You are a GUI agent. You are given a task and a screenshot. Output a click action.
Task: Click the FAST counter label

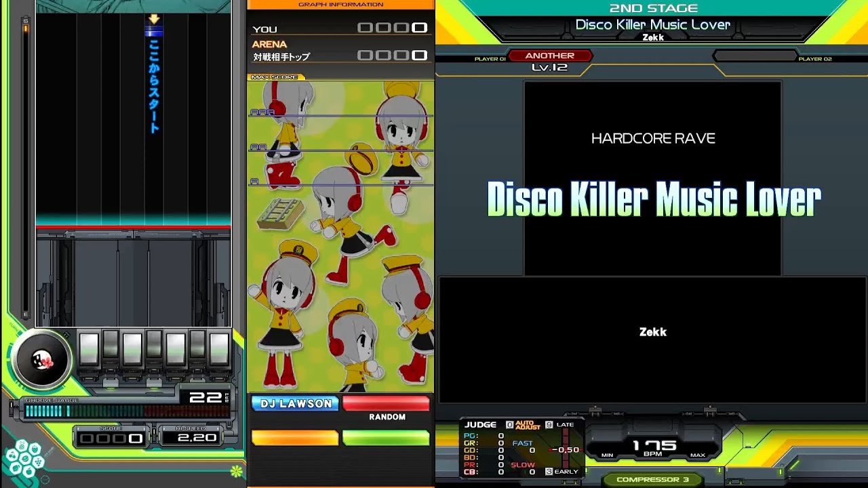[x=523, y=443]
